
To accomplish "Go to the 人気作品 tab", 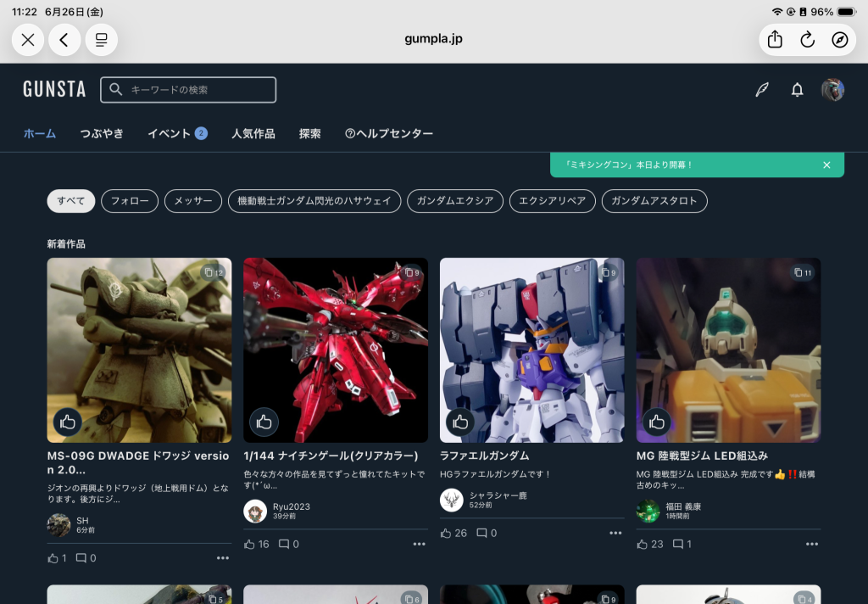I will point(253,133).
